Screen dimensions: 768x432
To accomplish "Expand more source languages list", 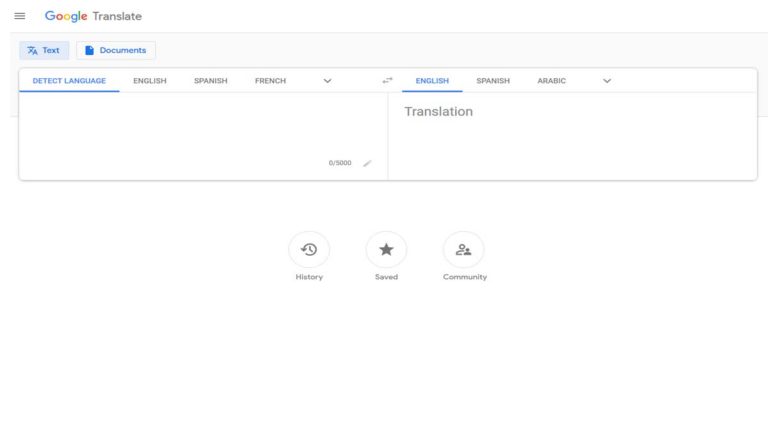I will 328,81.
